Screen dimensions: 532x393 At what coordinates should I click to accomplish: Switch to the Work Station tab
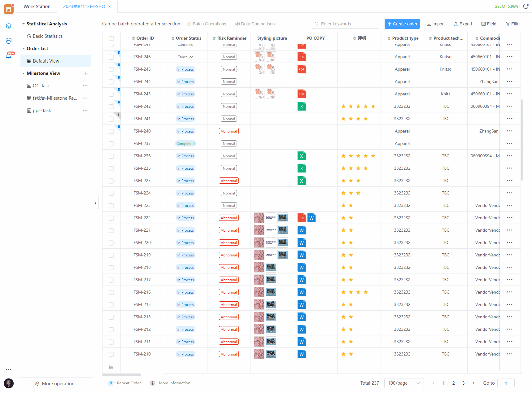pos(37,7)
